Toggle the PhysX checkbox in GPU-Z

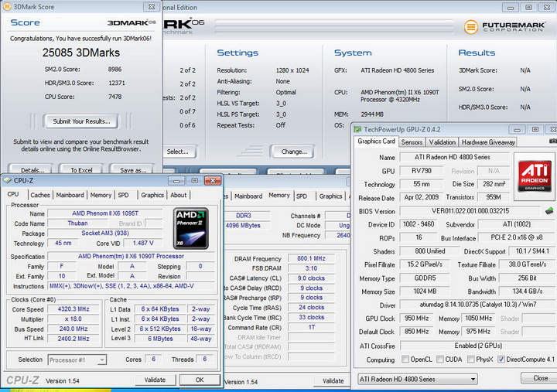coord(471,360)
